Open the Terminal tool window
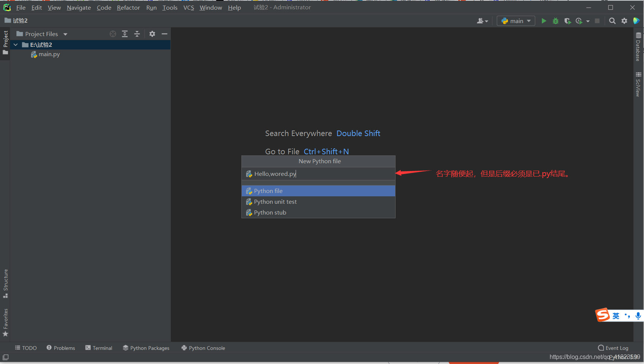The width and height of the screenshot is (644, 364). point(99,348)
